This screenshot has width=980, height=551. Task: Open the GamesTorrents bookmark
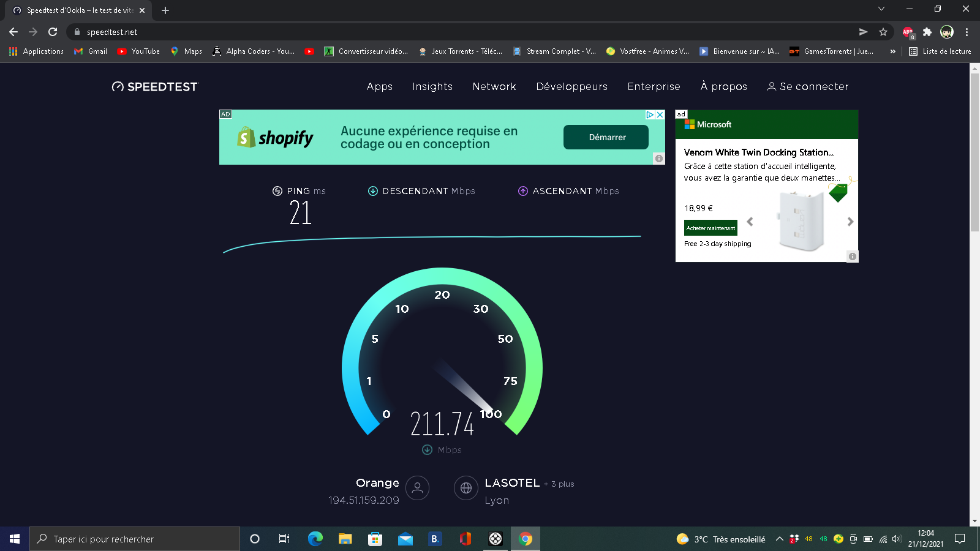tap(832, 51)
